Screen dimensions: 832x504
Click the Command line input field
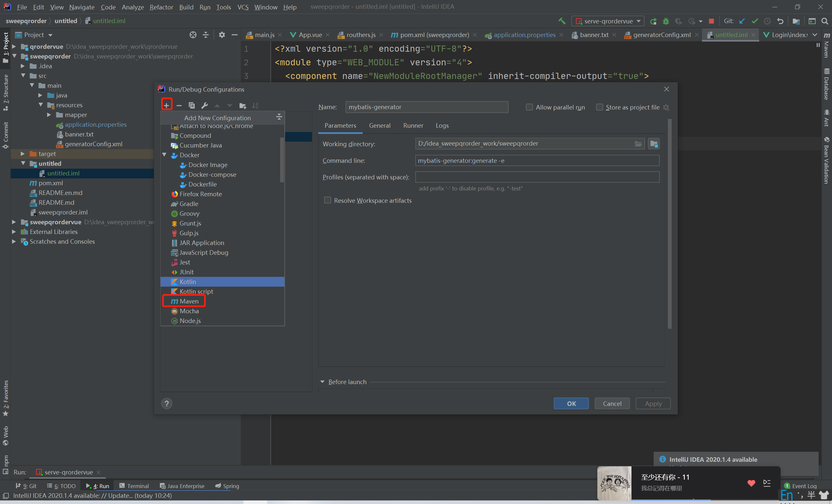pyautogui.click(x=537, y=160)
